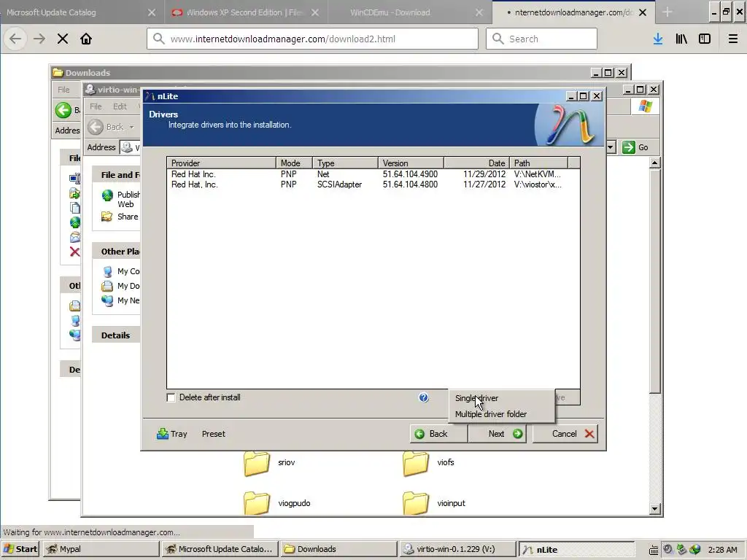
Task: Open the Start menu
Action: pos(20,549)
